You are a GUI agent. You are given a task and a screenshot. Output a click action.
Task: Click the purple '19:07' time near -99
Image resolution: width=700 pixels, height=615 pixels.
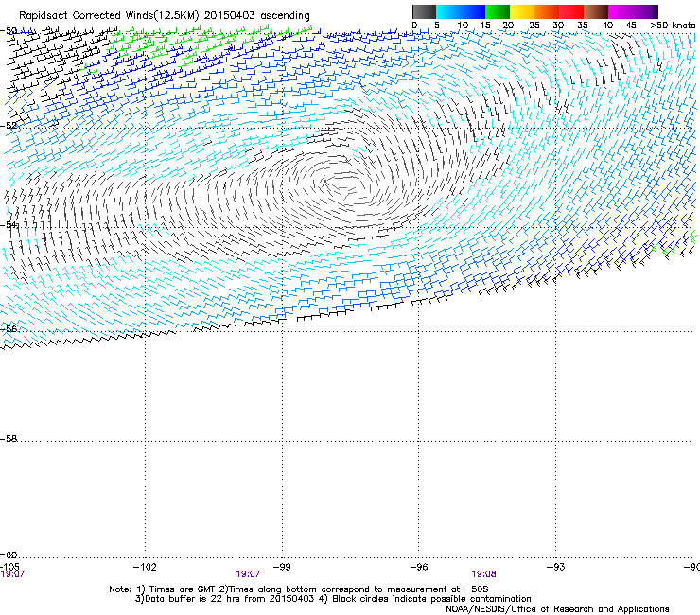pyautogui.click(x=248, y=574)
